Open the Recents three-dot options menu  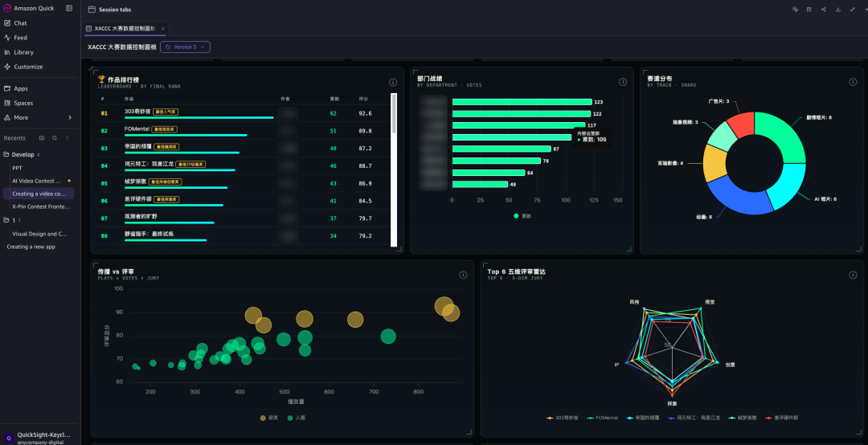pyautogui.click(x=68, y=138)
